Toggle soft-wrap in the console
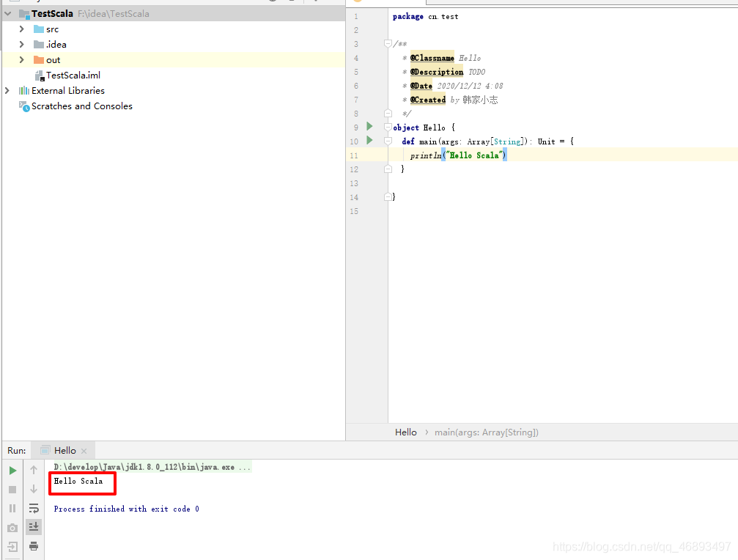This screenshot has width=738, height=560. point(34,508)
